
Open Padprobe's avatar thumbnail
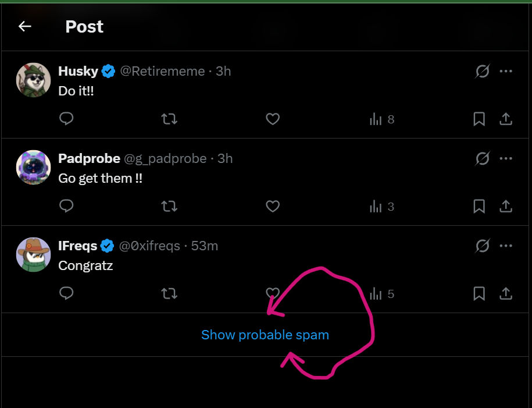pos(33,167)
